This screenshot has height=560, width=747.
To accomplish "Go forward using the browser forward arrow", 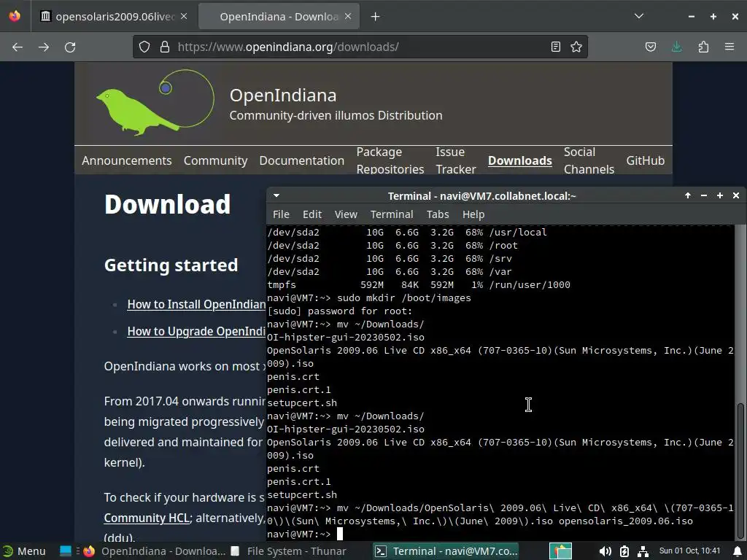I will (44, 47).
